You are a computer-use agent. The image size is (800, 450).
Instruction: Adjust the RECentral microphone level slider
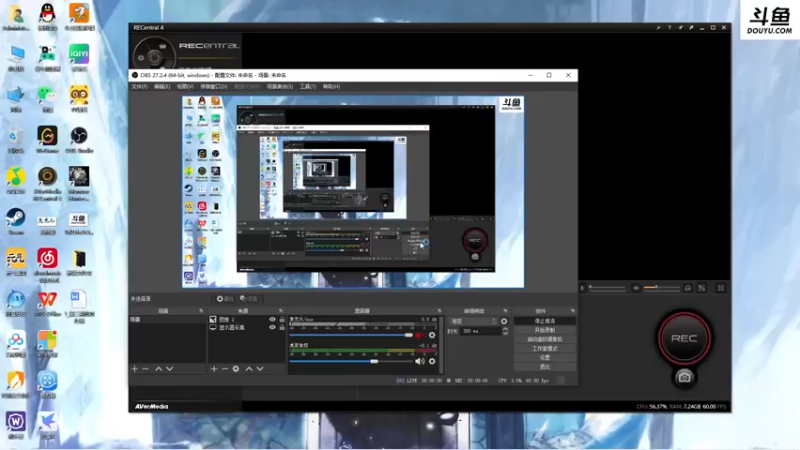pos(607,288)
